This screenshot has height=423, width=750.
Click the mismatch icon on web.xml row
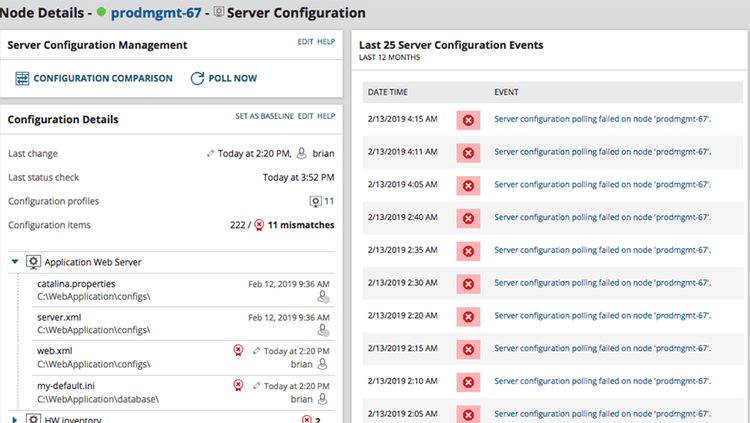238,351
